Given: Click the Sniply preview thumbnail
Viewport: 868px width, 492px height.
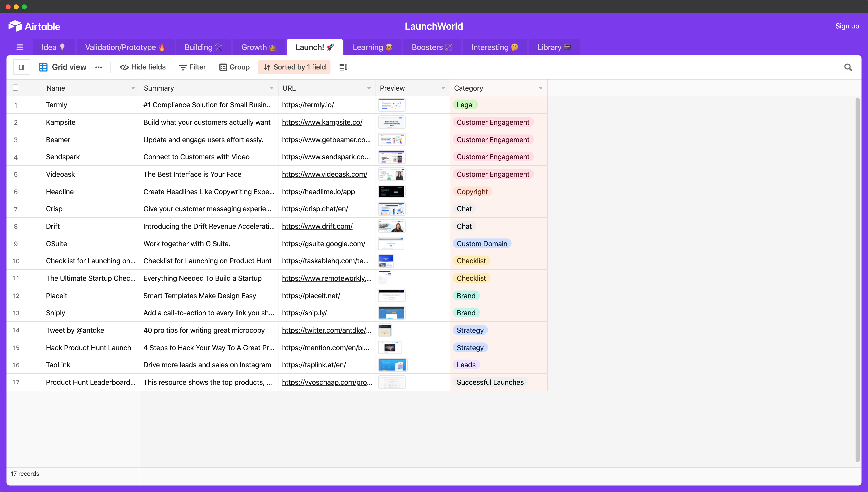Looking at the screenshot, I should pyautogui.click(x=392, y=313).
